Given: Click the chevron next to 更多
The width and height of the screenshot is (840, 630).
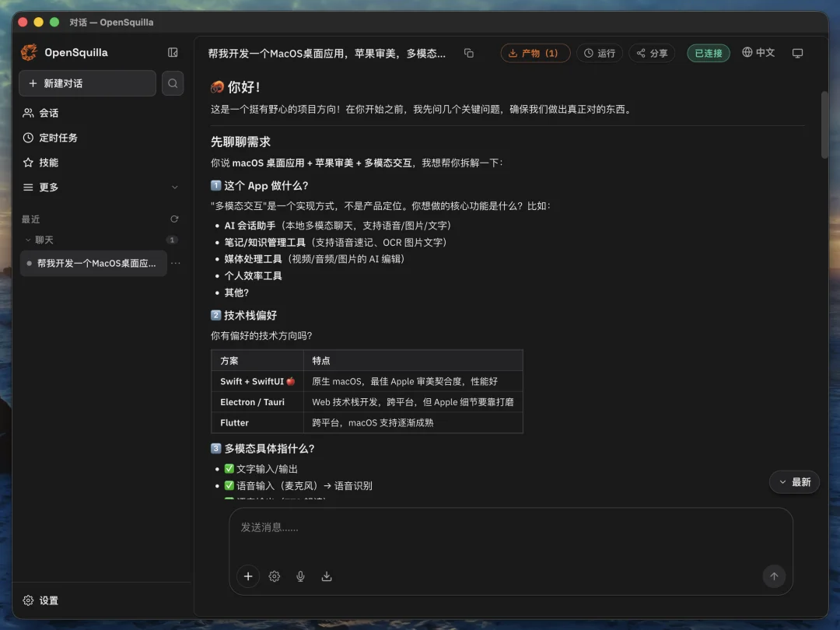Looking at the screenshot, I should (175, 187).
